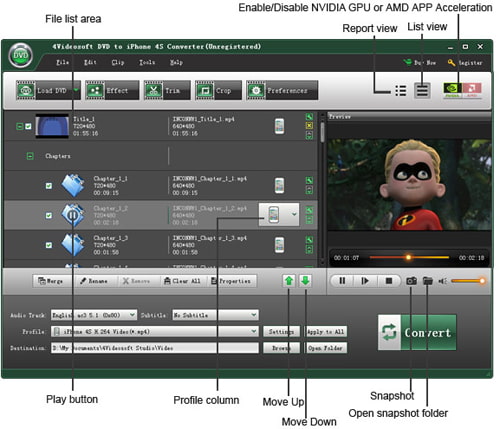Switch to Report view

point(401,91)
